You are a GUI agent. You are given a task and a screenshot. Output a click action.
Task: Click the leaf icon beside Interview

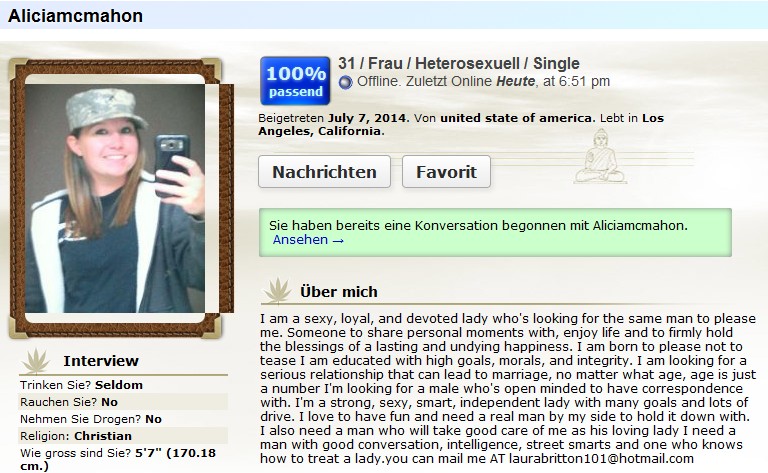click(36, 361)
